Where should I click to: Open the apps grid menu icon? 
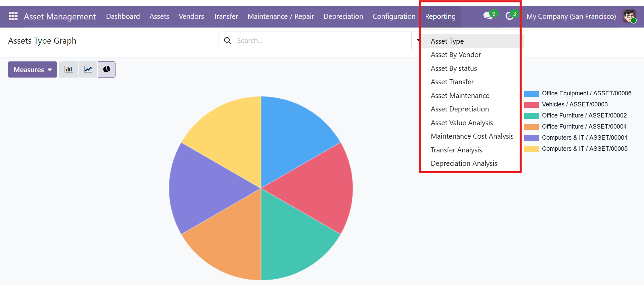(x=13, y=16)
